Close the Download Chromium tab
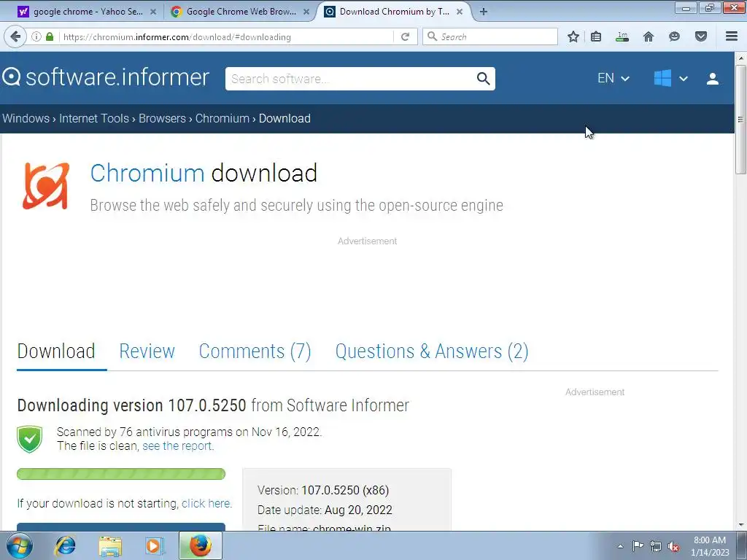 (460, 12)
